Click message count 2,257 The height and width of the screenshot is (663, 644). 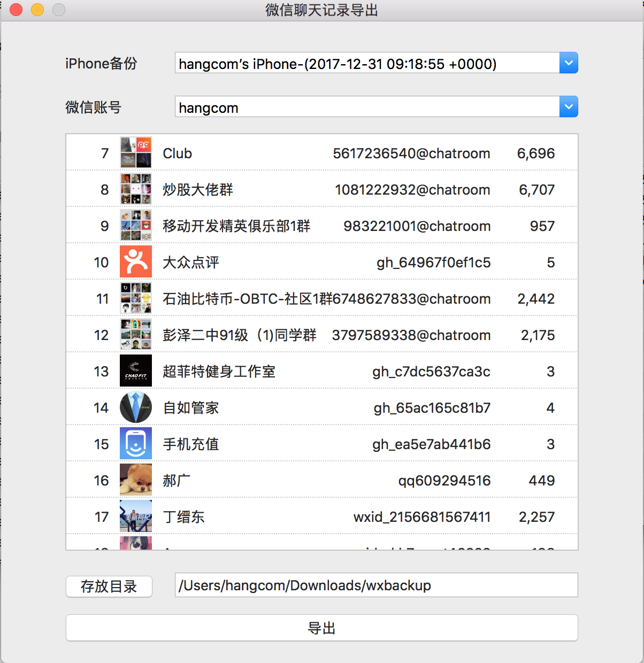[x=537, y=517]
